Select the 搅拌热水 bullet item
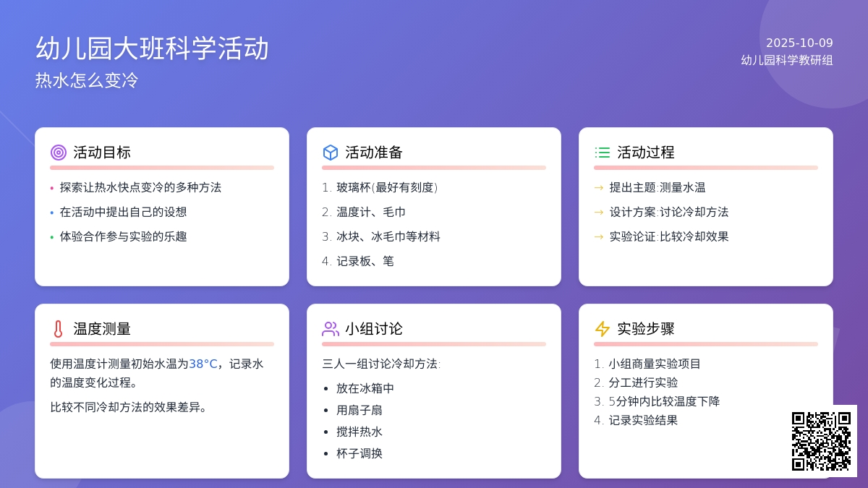 click(x=359, y=432)
